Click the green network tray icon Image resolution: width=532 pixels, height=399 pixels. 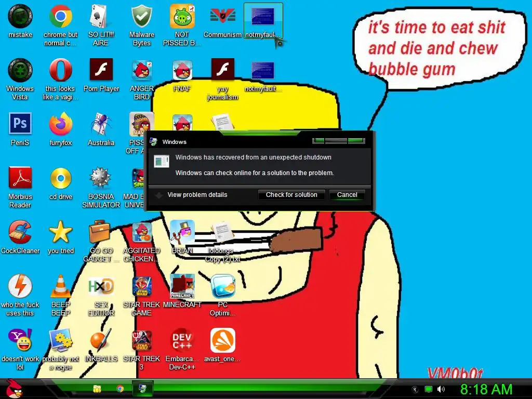tap(429, 389)
